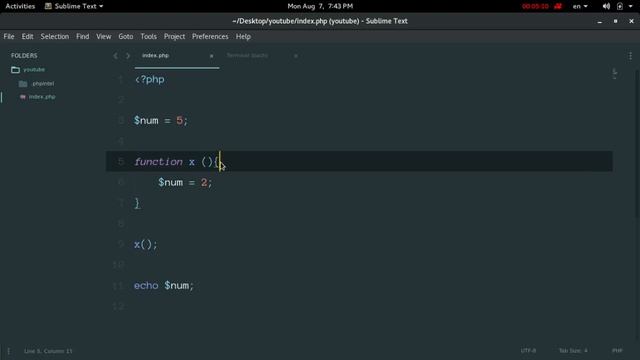This screenshot has height=360, width=640.
Task: Click the closing brace on line 7
Action: click(x=137, y=203)
